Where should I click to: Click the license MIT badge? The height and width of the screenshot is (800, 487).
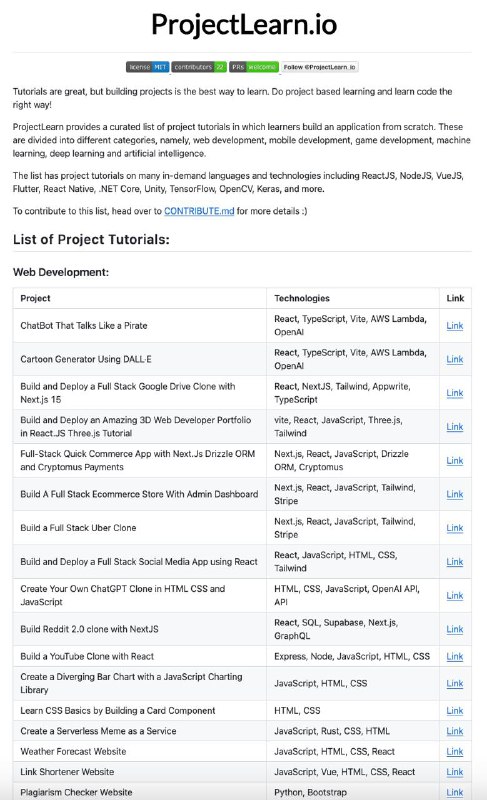click(x=147, y=67)
